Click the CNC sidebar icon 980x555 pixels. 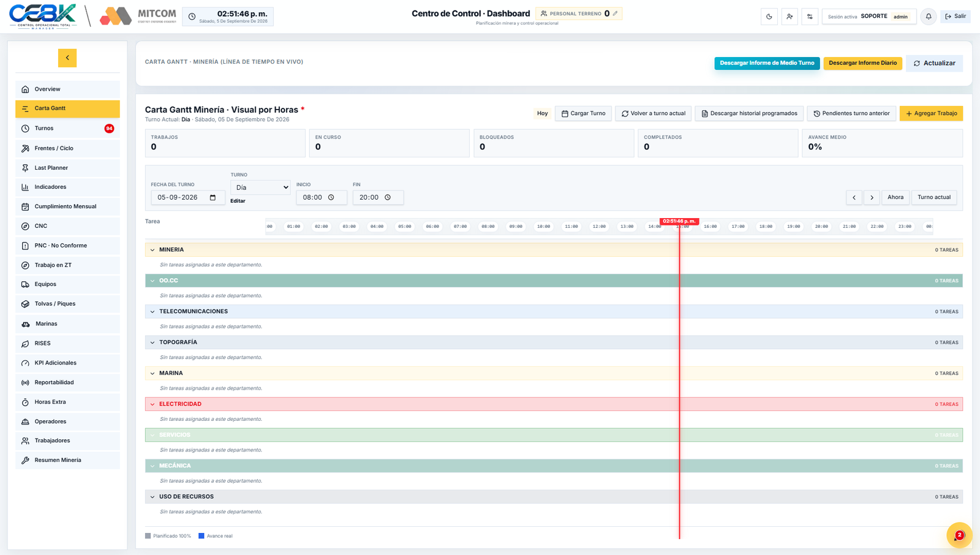tap(25, 226)
